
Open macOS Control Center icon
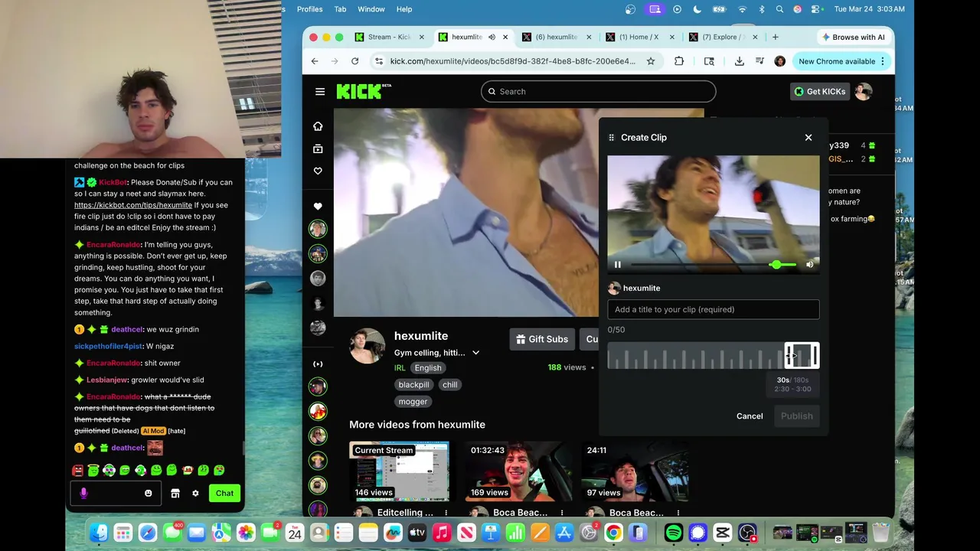coord(816,9)
